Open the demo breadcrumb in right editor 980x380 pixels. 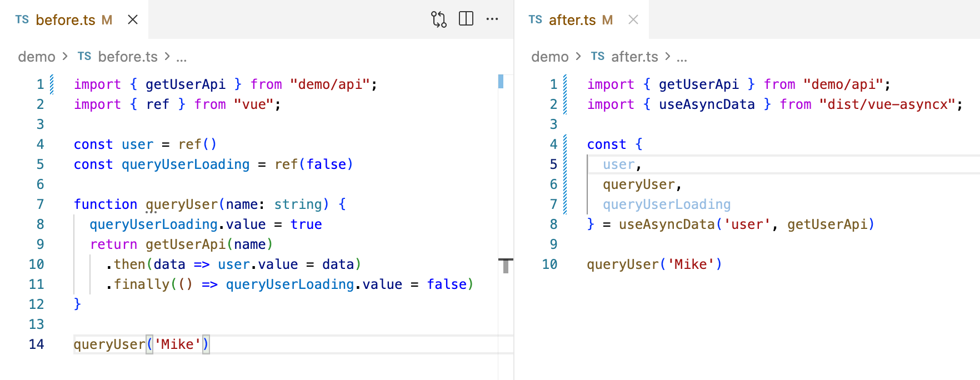point(550,57)
